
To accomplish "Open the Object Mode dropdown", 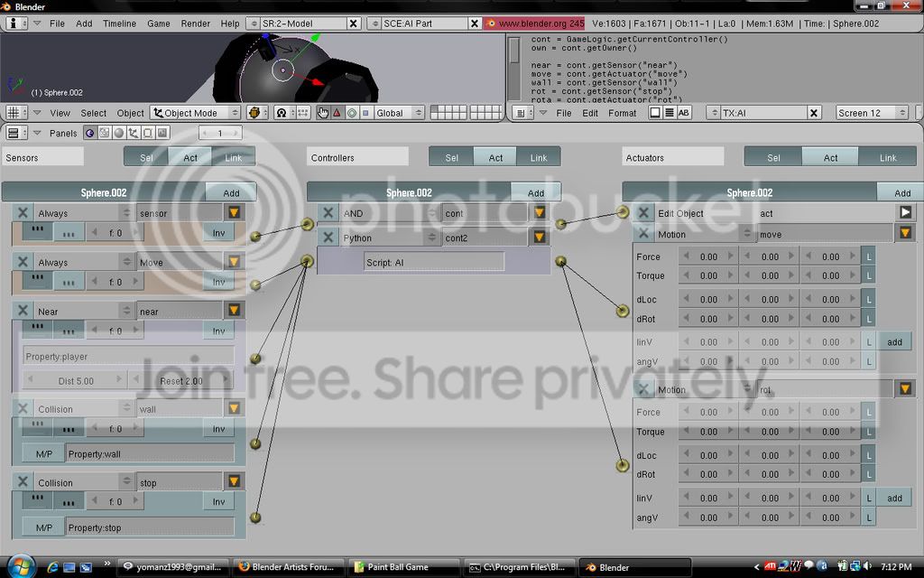I will click(x=195, y=113).
